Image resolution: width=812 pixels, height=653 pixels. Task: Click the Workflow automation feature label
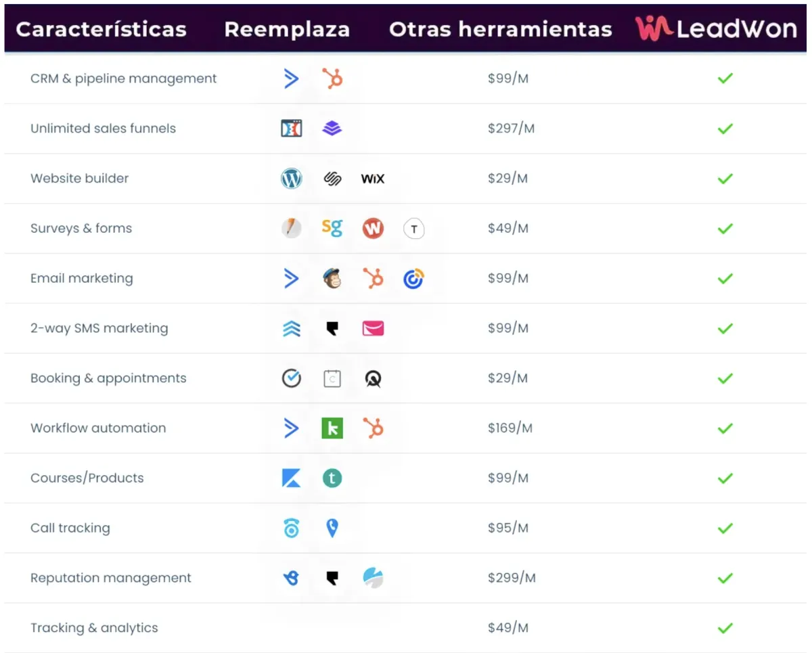coord(98,428)
